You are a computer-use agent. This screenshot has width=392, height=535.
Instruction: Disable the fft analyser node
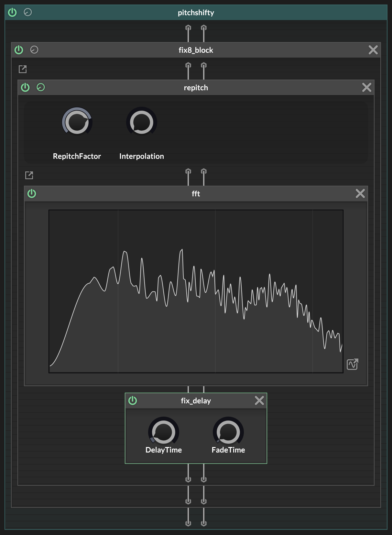point(32,193)
